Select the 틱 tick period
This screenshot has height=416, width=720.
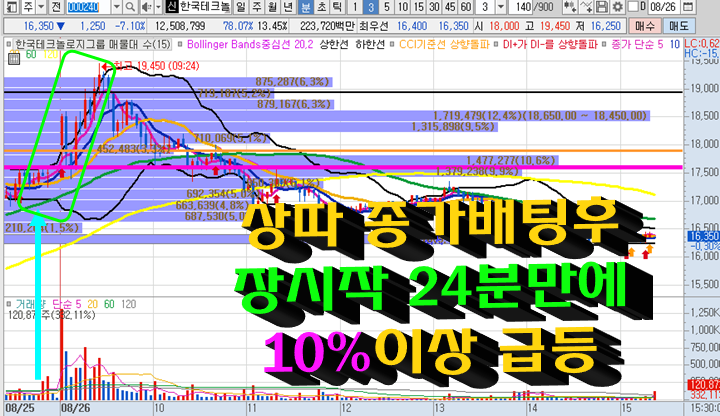tap(337, 7)
